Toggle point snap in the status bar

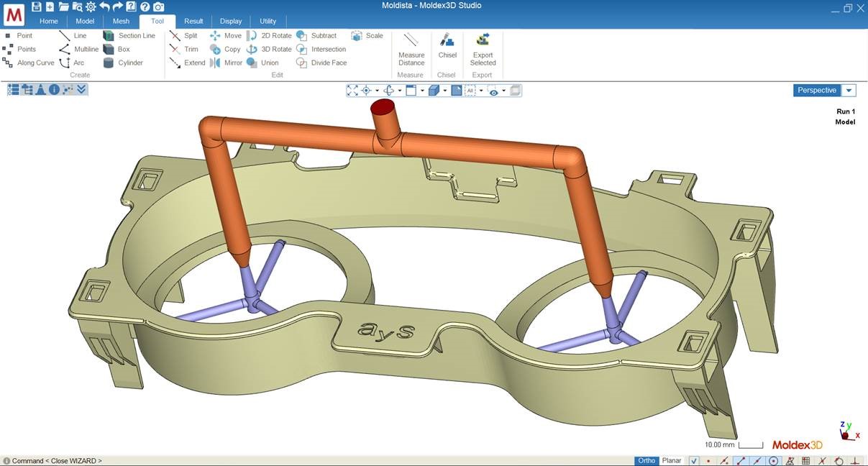[709, 461]
